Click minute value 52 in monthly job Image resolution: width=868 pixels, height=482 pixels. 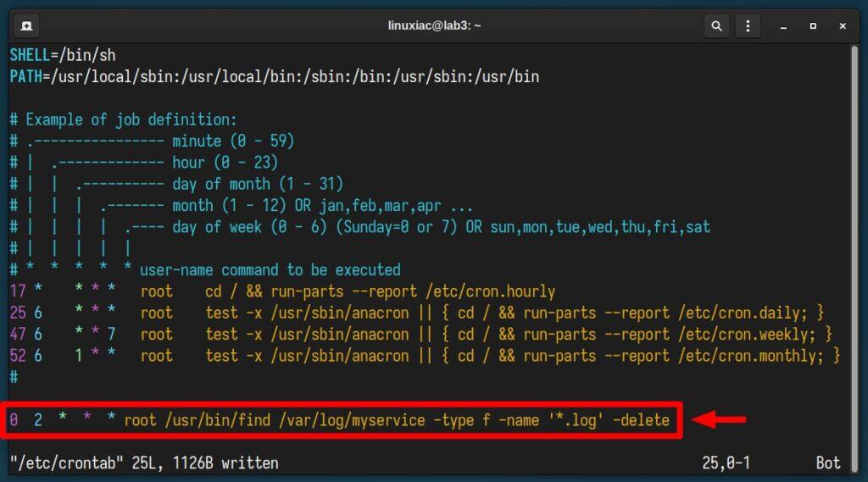click(18, 356)
